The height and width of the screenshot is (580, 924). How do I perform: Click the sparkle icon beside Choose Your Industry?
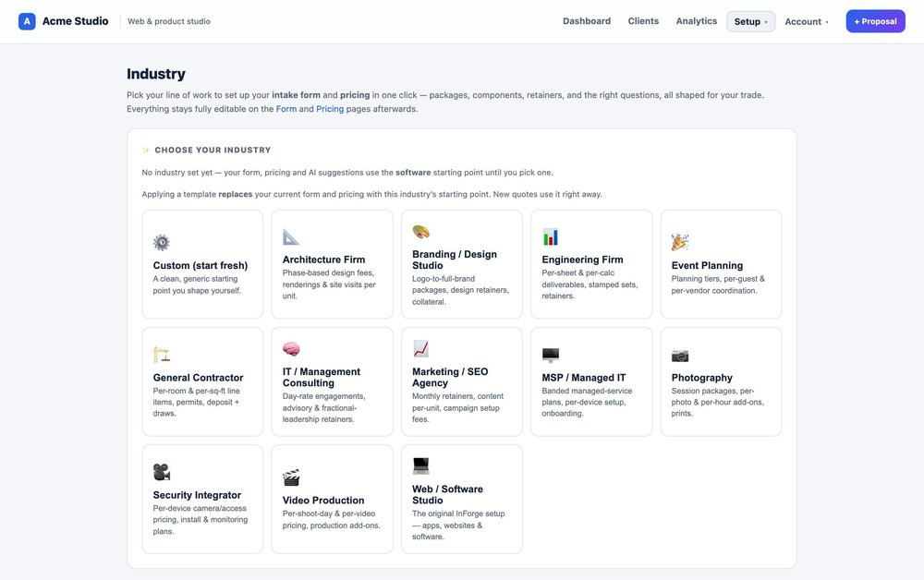pyautogui.click(x=146, y=151)
